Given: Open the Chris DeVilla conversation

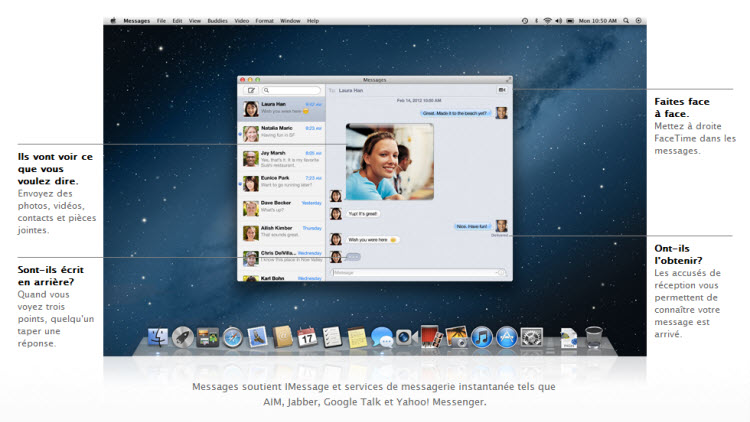Looking at the screenshot, I should 281,258.
